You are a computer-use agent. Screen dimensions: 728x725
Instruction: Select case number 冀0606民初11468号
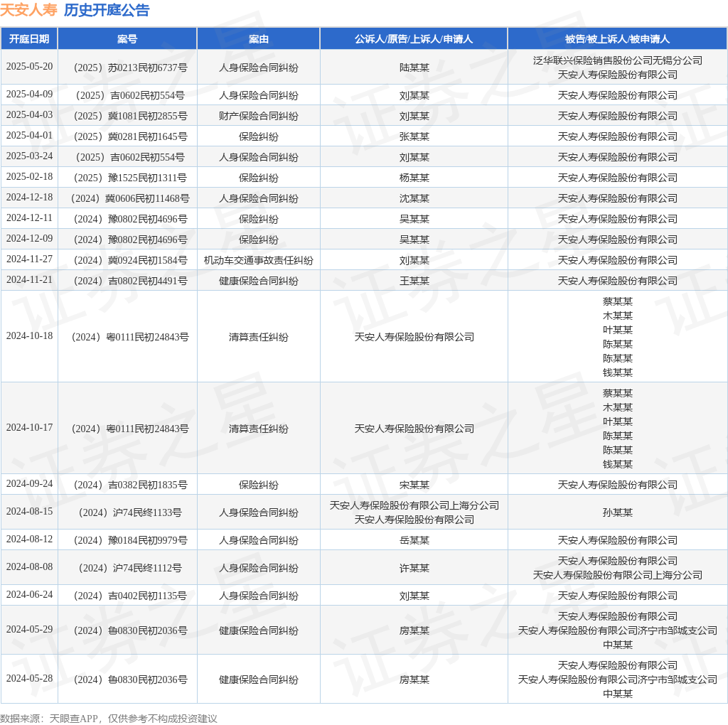131,198
